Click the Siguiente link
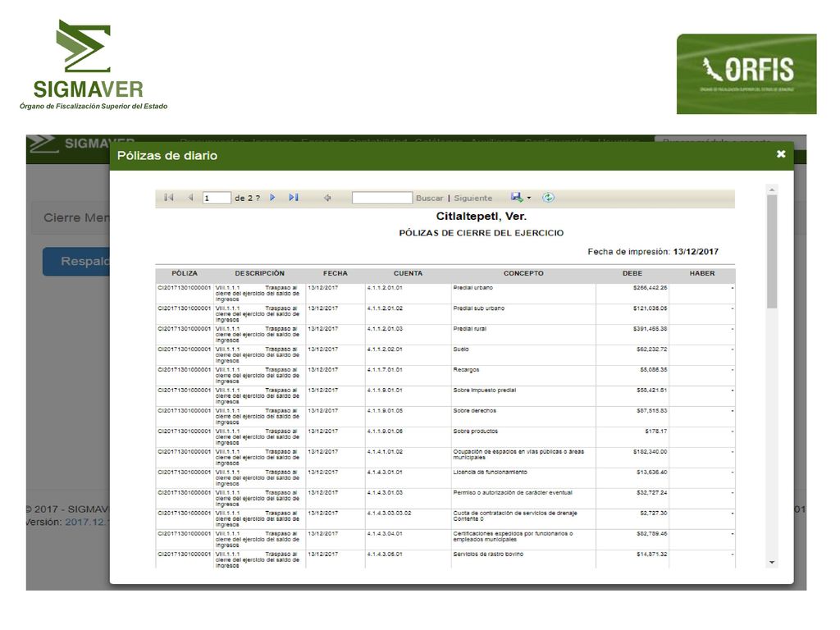The width and height of the screenshot is (840, 630). (x=473, y=199)
